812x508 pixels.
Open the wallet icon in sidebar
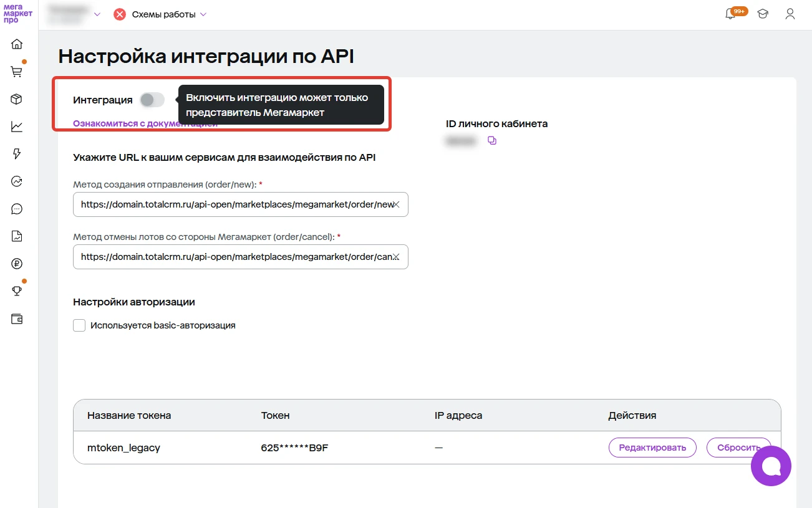pos(17,319)
